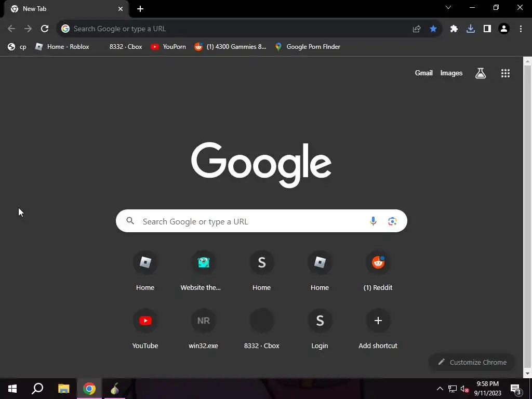Open the profile avatar menu

tap(504, 29)
